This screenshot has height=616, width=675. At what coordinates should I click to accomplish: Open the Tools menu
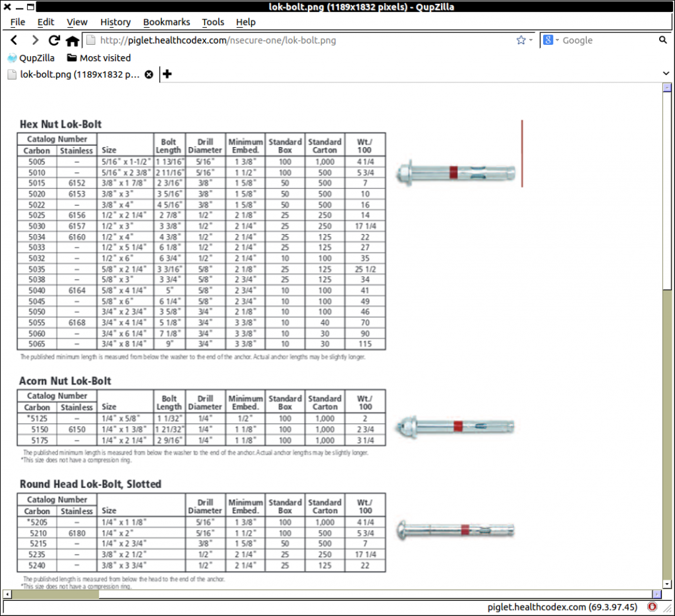[x=213, y=22]
